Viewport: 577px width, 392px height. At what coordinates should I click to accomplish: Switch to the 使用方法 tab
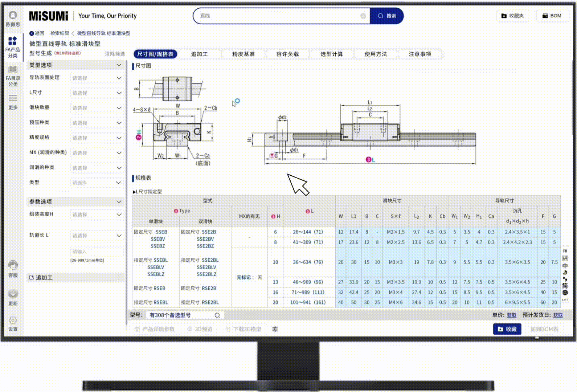point(376,54)
